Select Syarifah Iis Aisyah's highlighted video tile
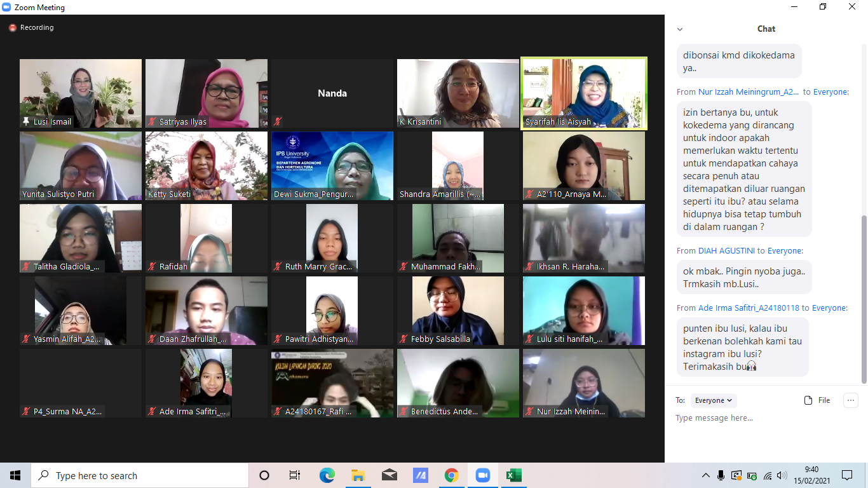This screenshot has width=868, height=488. (584, 93)
